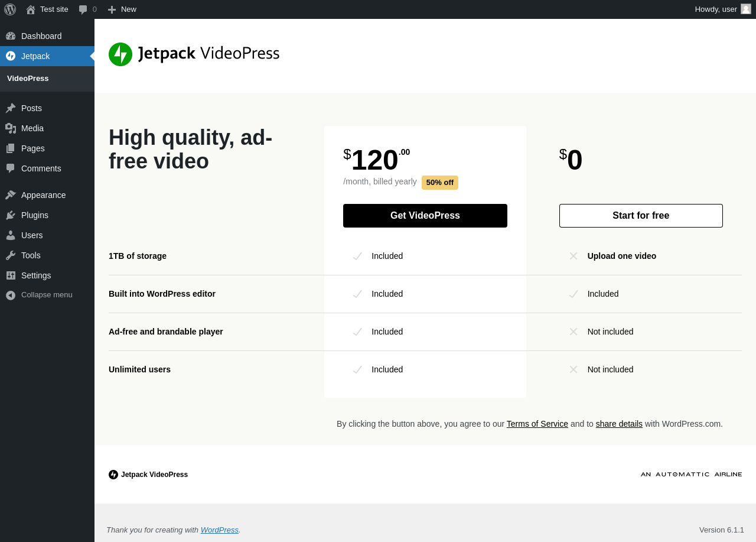Open the Comments menu item
The width and height of the screenshot is (756, 542).
click(x=47, y=168)
